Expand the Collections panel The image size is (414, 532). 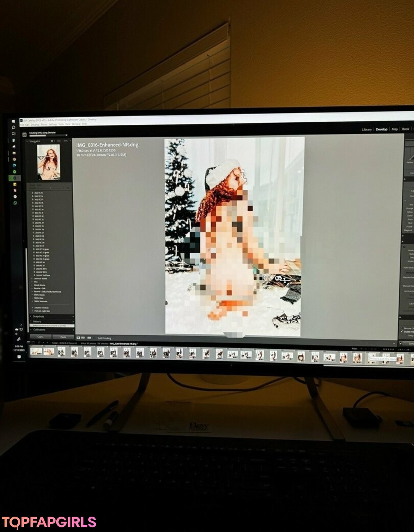pyautogui.click(x=39, y=329)
